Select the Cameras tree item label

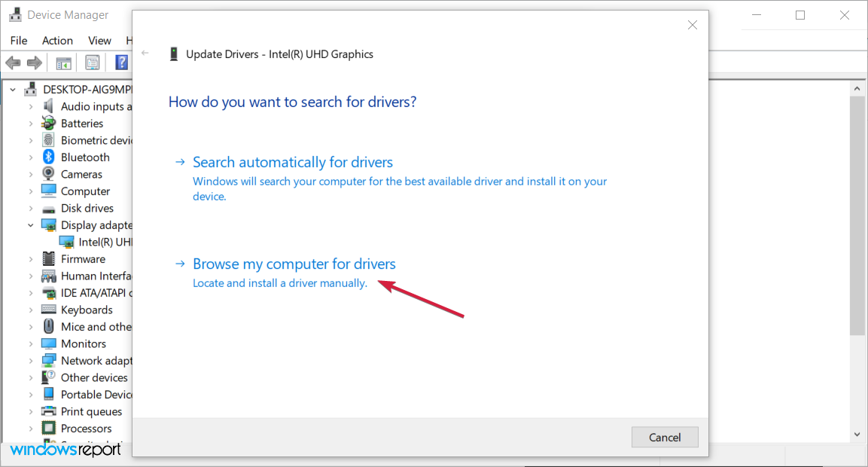point(81,175)
